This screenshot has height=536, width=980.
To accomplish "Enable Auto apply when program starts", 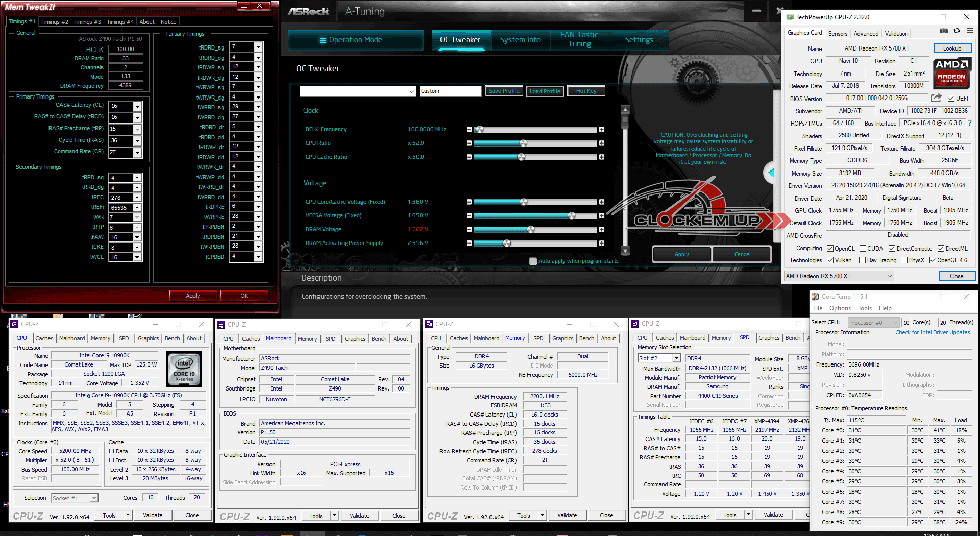I will click(533, 261).
